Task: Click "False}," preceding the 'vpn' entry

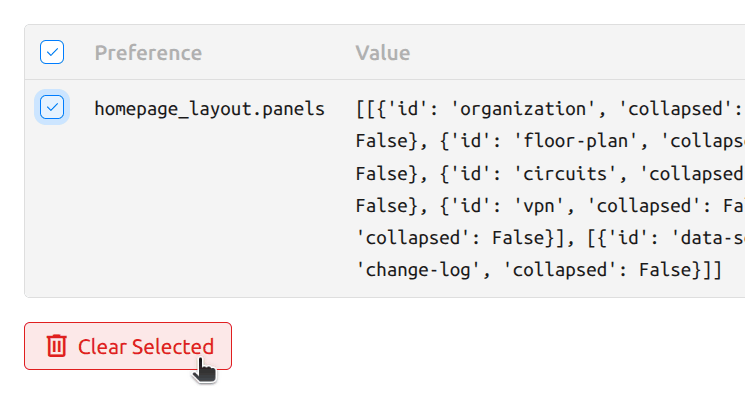Action: (x=392, y=206)
